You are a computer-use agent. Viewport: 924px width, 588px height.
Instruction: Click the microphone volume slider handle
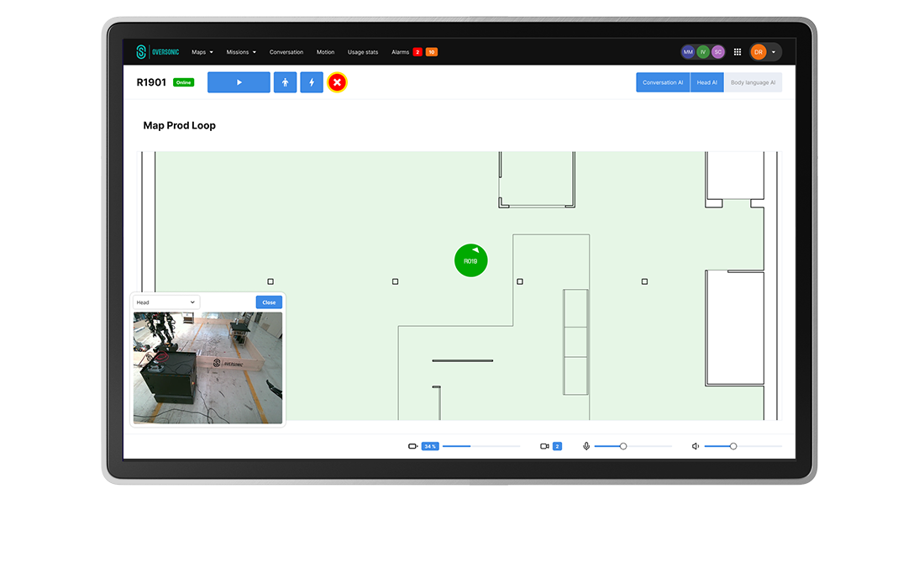pyautogui.click(x=623, y=446)
